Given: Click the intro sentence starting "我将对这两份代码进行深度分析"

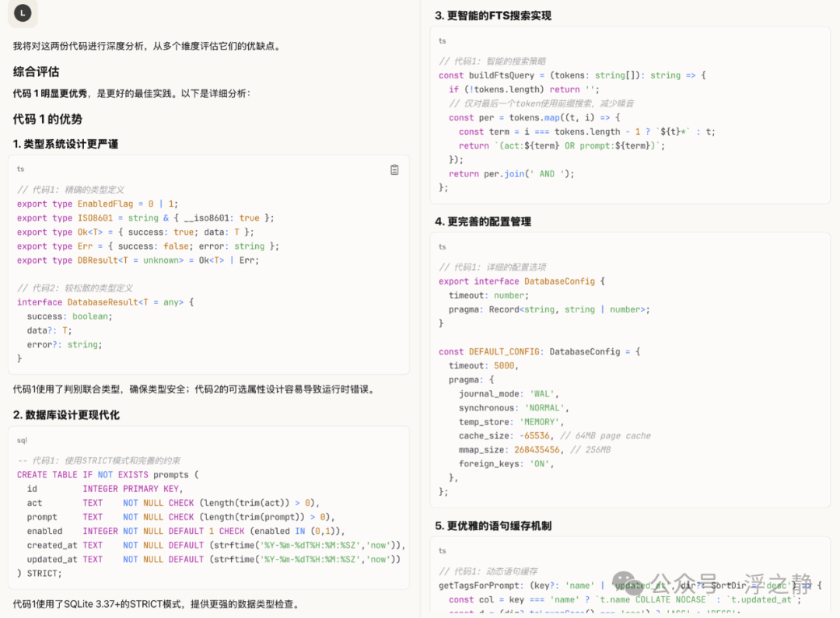Looking at the screenshot, I should point(147,46).
